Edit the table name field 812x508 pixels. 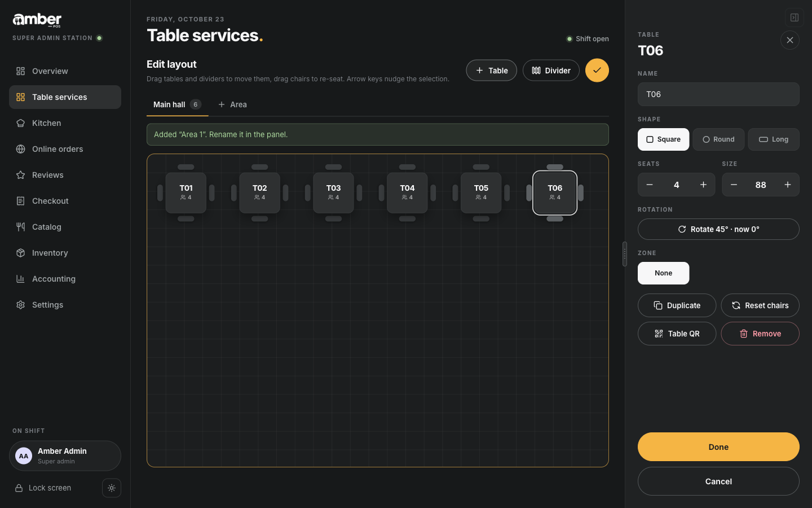tap(718, 94)
